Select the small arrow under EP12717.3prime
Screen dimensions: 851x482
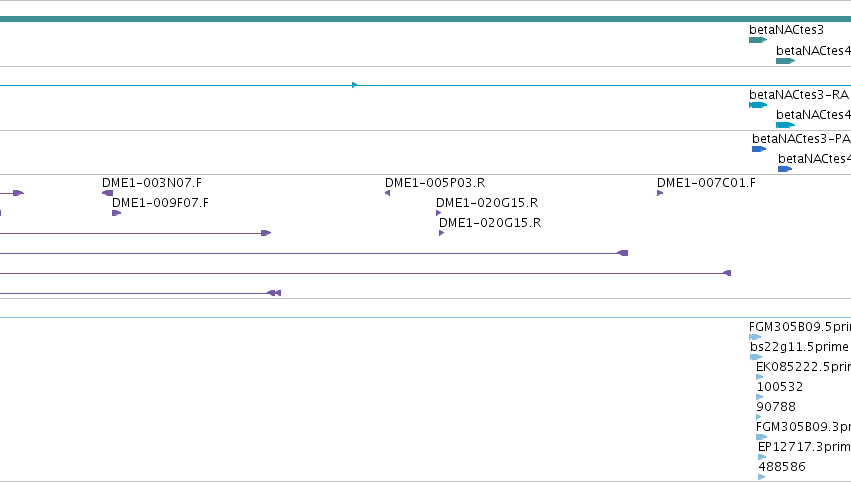click(x=761, y=456)
